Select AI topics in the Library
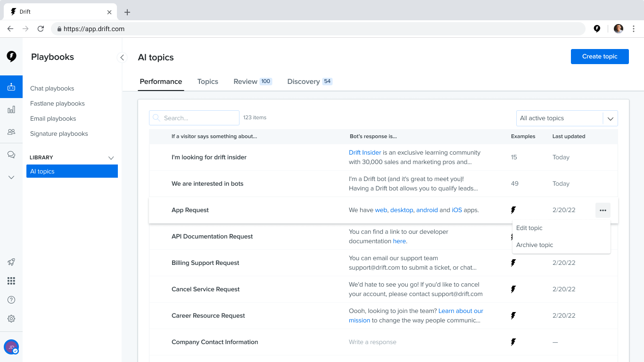Image resolution: width=644 pixels, height=362 pixels. point(72,171)
